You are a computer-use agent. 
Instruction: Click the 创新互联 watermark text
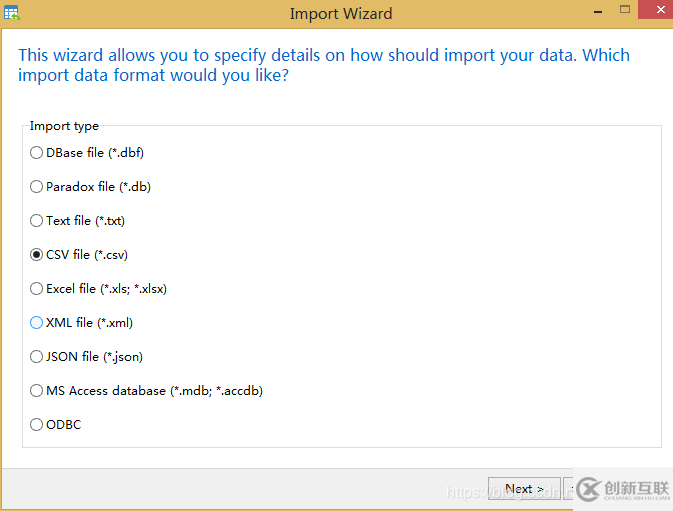pos(637,488)
